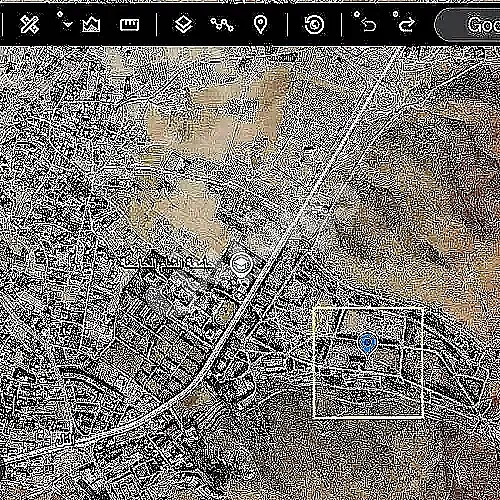
Task: Click the Google search pill
Action: 468,25
